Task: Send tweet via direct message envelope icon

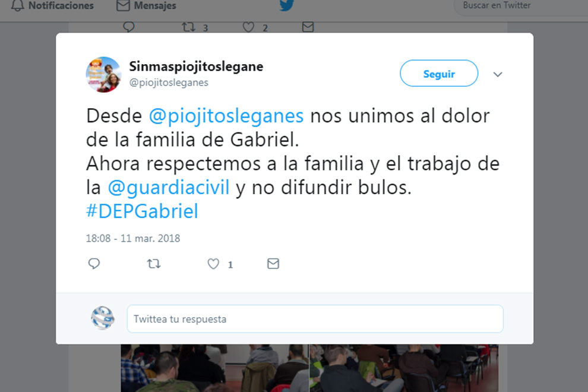Action: coord(273,264)
